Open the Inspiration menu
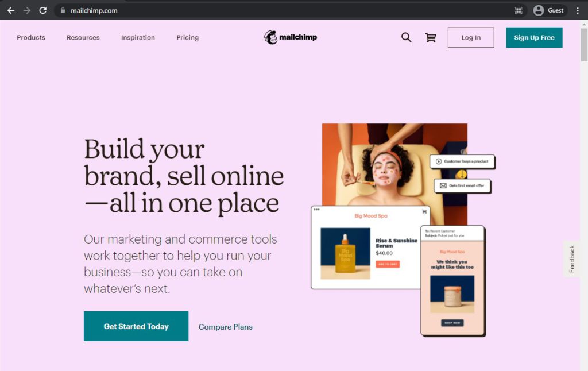 (138, 37)
